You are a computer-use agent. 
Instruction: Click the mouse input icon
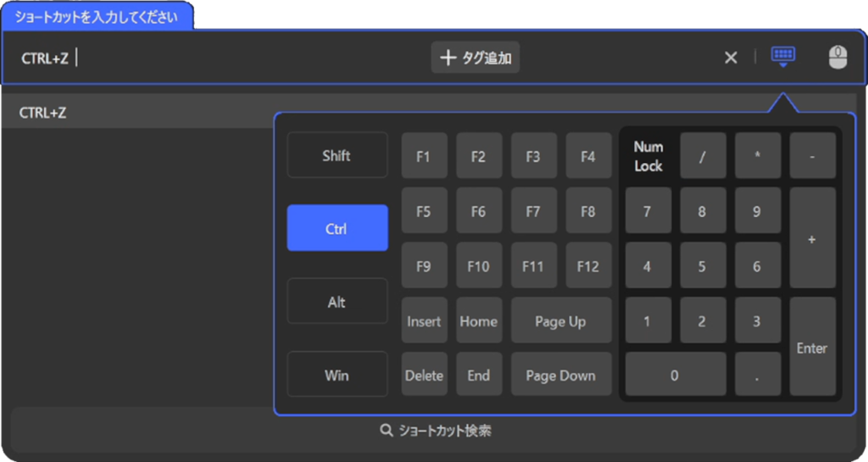tap(837, 57)
